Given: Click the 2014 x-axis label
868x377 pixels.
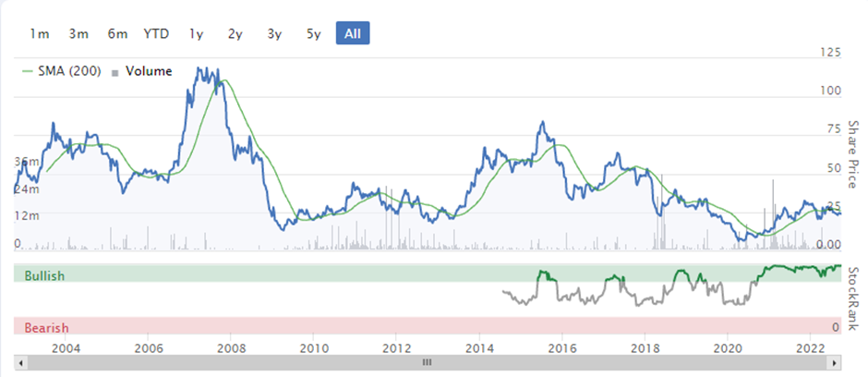Looking at the screenshot, I should click(x=479, y=348).
